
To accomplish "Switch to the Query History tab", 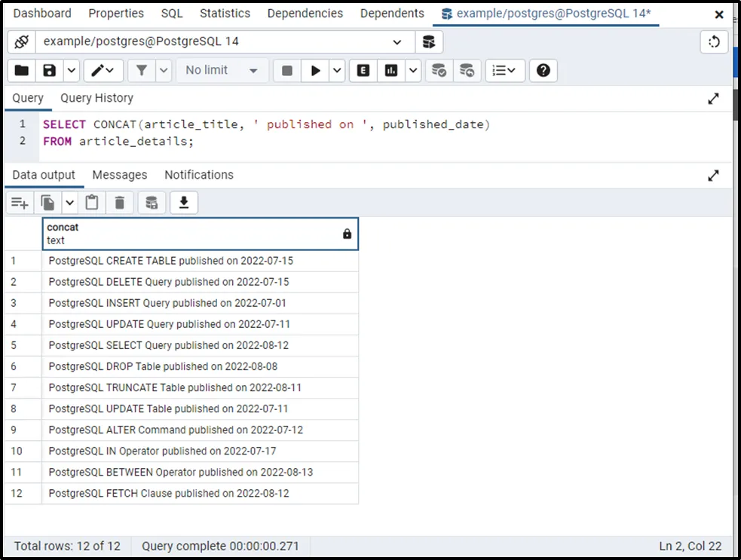I will [96, 98].
